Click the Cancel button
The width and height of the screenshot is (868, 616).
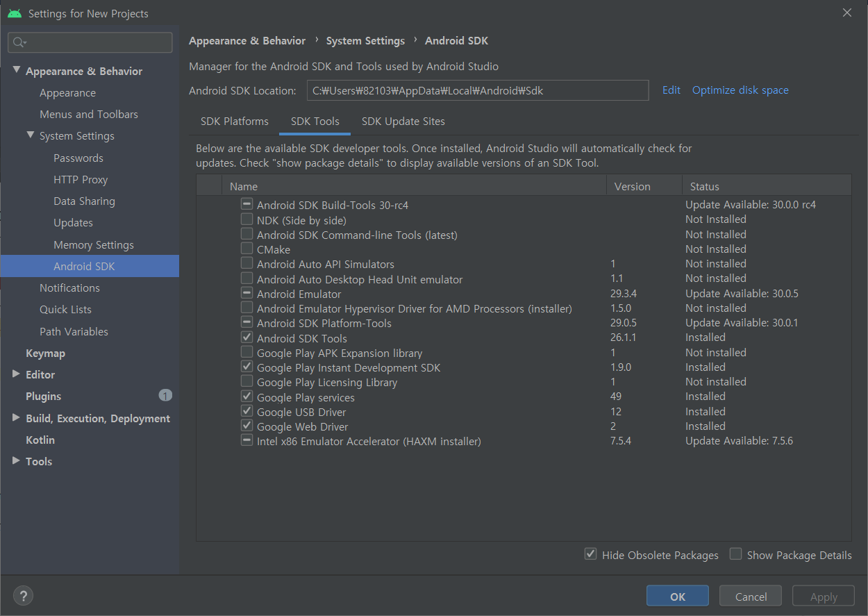click(751, 597)
